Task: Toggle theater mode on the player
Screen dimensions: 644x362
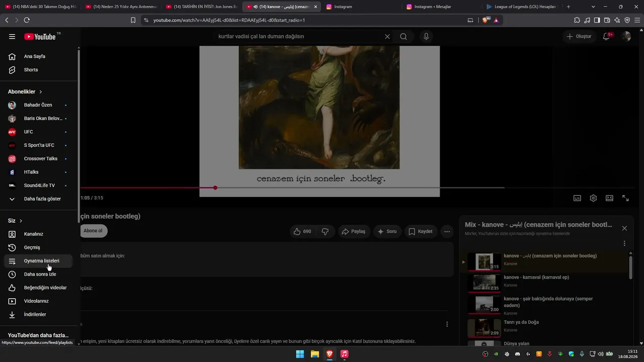Action: pos(609,198)
